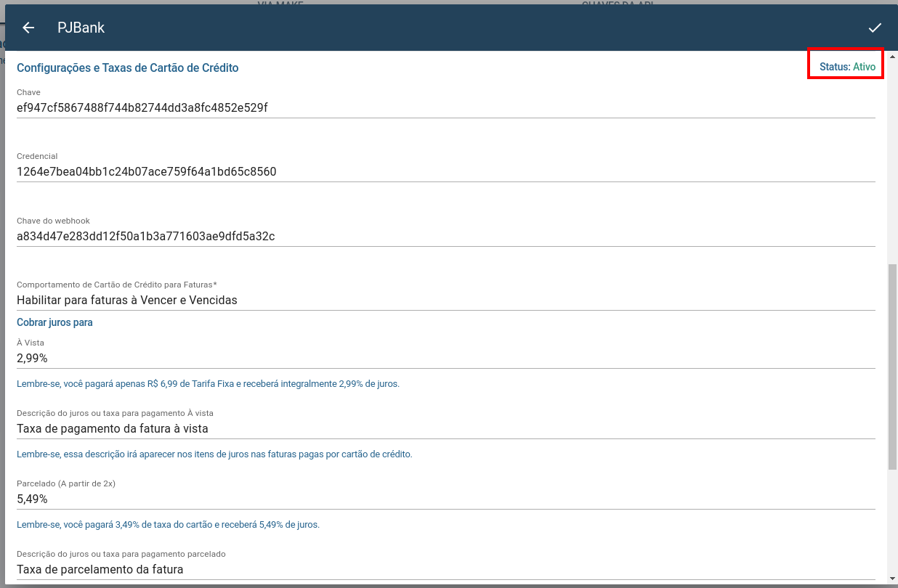
Task: Click into the Chave input field
Action: [445, 108]
